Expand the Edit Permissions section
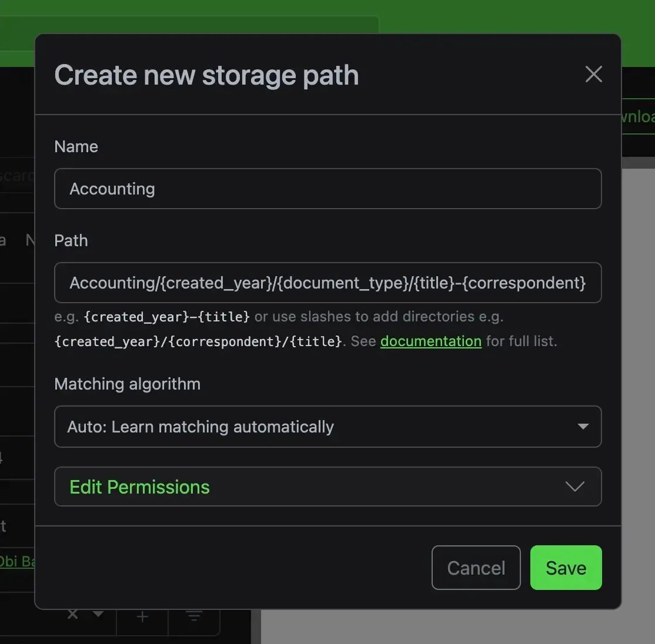The height and width of the screenshot is (644, 655). [x=328, y=487]
